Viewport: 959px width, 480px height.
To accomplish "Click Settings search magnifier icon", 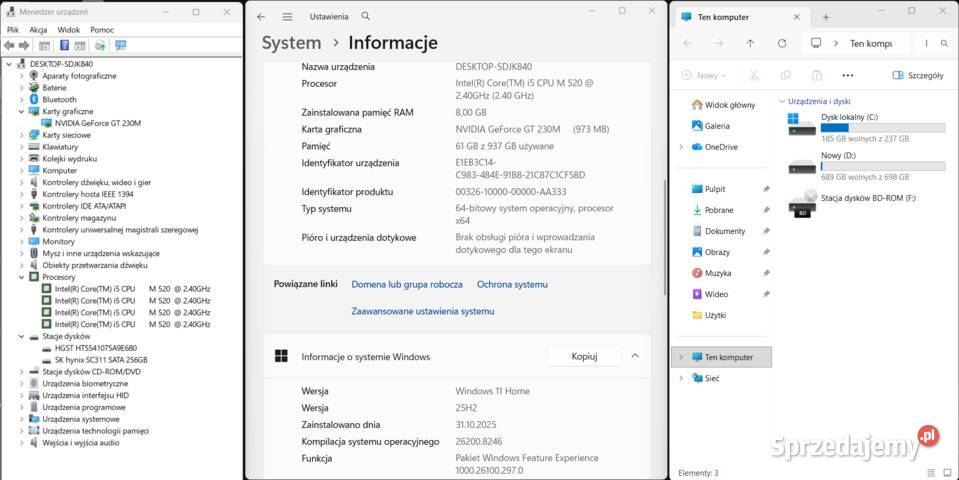I will coord(366,16).
